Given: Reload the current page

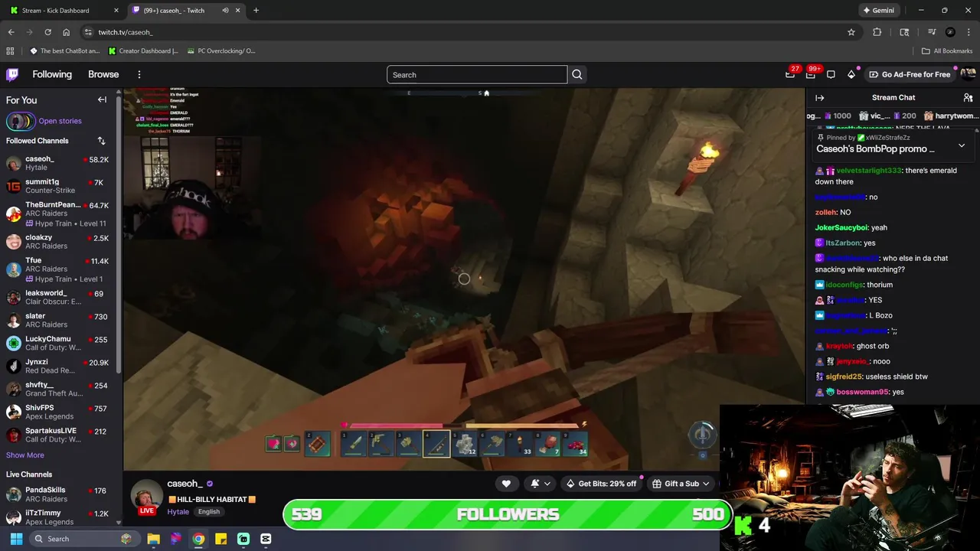Looking at the screenshot, I should tap(47, 32).
